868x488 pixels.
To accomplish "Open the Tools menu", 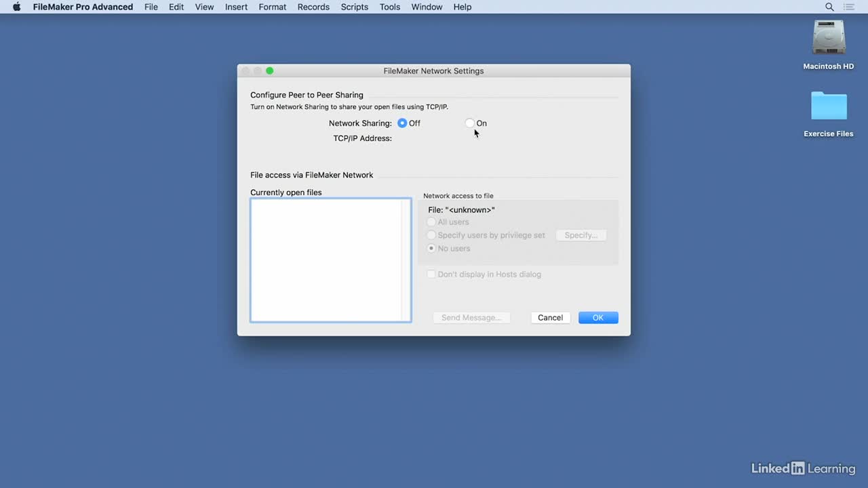I will click(x=390, y=7).
